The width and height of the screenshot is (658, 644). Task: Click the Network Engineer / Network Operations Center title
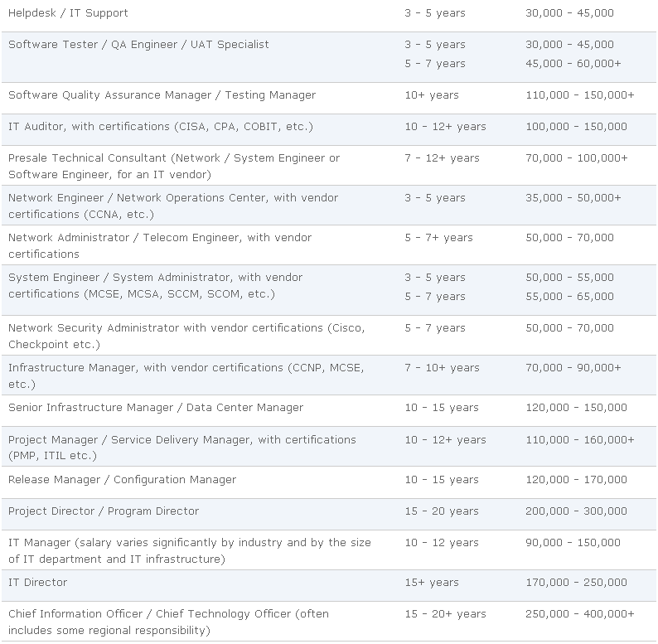pyautogui.click(x=173, y=206)
